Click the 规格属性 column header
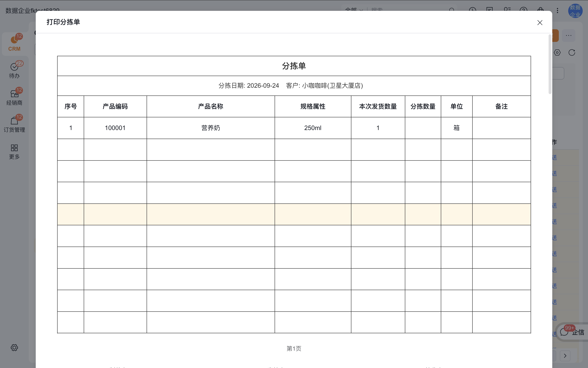Image resolution: width=588 pixels, height=368 pixels. tap(313, 106)
